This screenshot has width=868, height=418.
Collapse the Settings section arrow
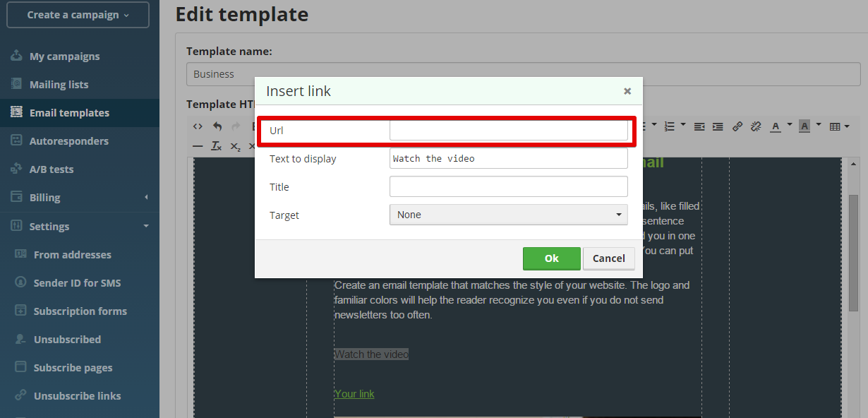146,226
